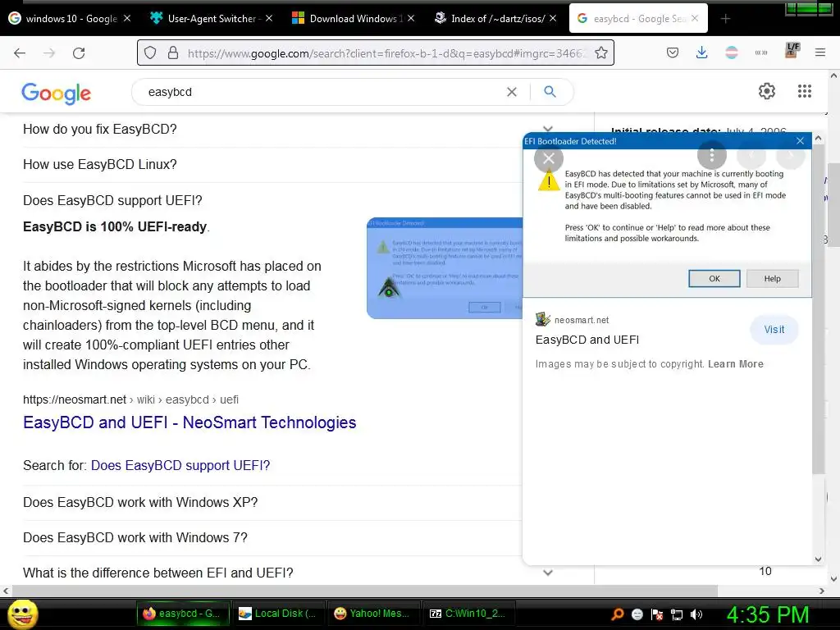Open the neosmart.net favicon in preview
Image resolution: width=840 pixels, height=630 pixels.
point(543,319)
